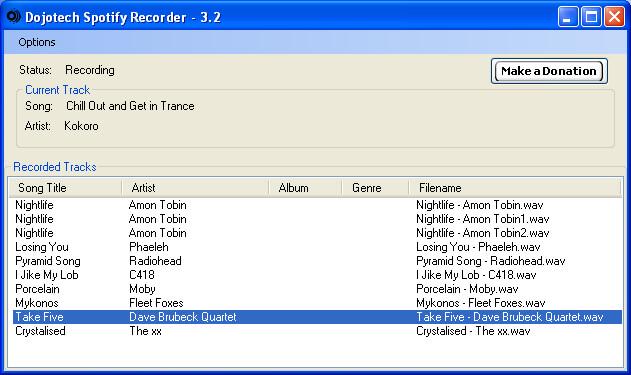Click filename Crystalised - The xx.wav
The image size is (631, 375).
coord(473,331)
